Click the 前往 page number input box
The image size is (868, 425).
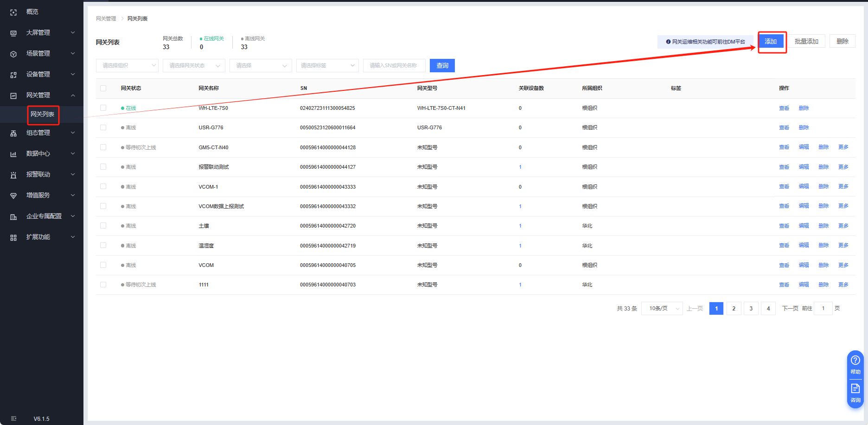point(823,308)
